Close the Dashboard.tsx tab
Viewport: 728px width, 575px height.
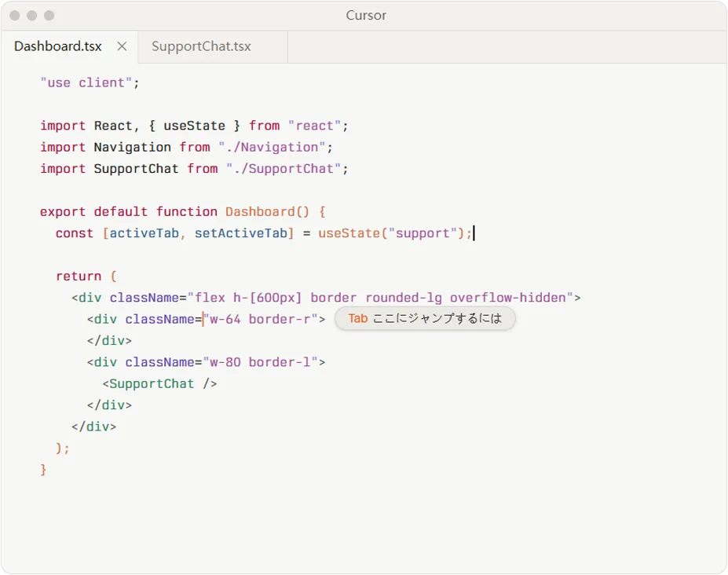click(122, 46)
